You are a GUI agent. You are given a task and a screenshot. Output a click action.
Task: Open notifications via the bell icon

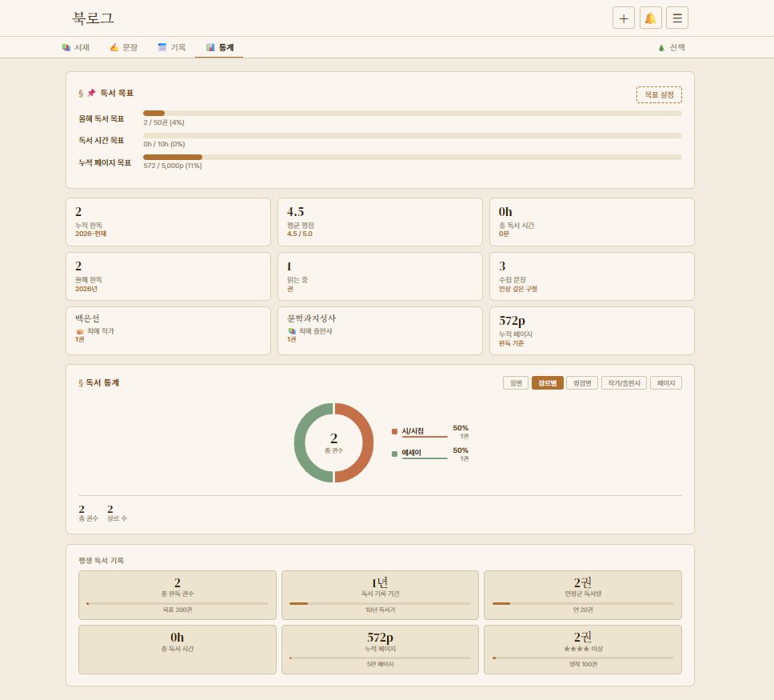coord(650,18)
